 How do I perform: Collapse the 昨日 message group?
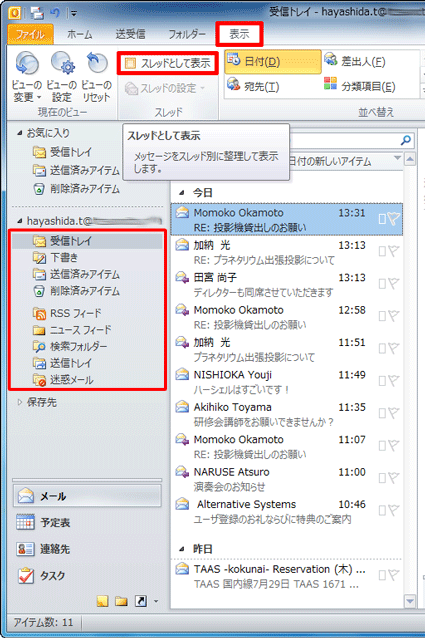click(182, 549)
